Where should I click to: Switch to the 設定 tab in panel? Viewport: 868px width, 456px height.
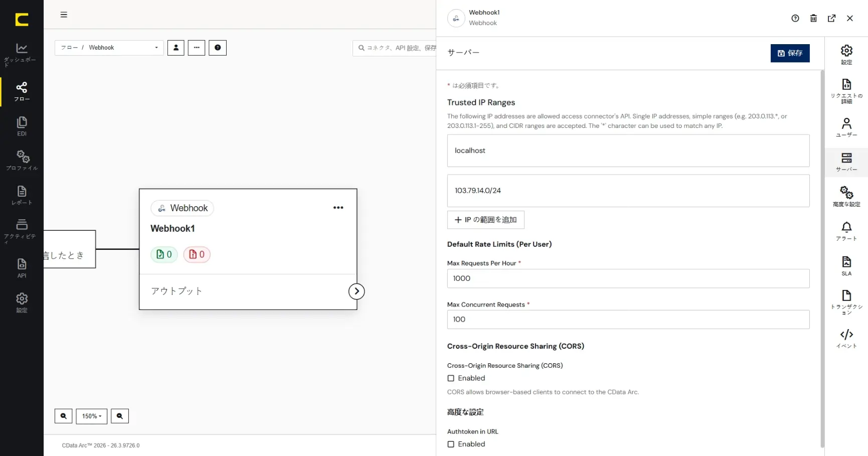click(x=846, y=55)
